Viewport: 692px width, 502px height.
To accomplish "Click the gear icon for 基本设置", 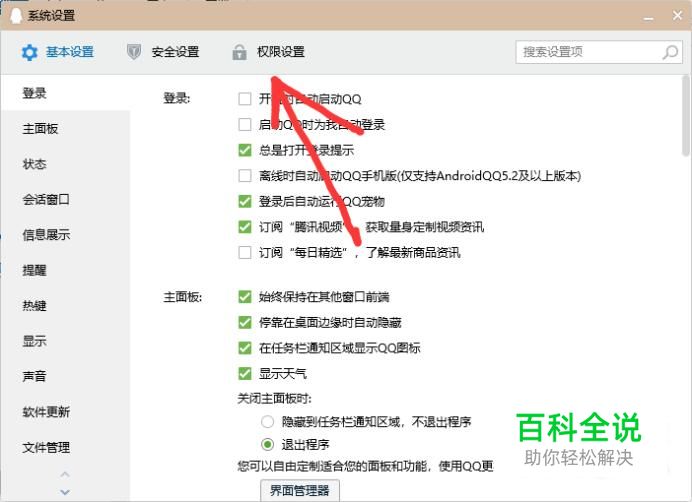I will coord(30,53).
